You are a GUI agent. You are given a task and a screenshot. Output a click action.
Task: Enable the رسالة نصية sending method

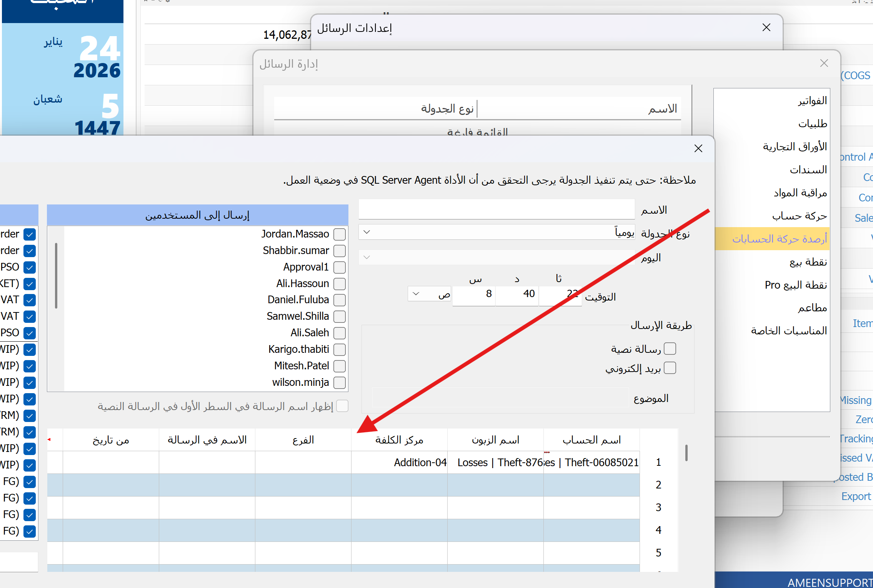670,349
